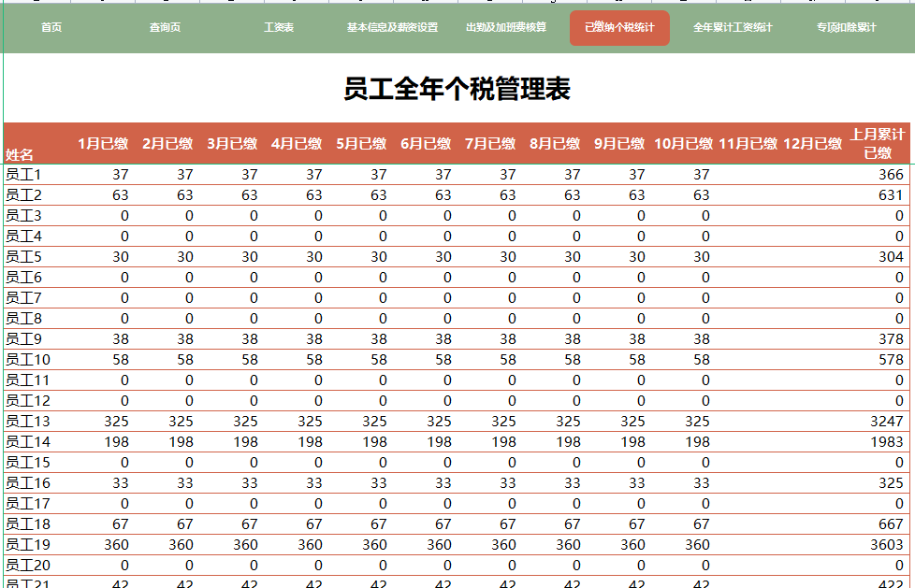Select the 已缴纳个税统计 button
Screen dimensions: 915x588
coord(619,27)
